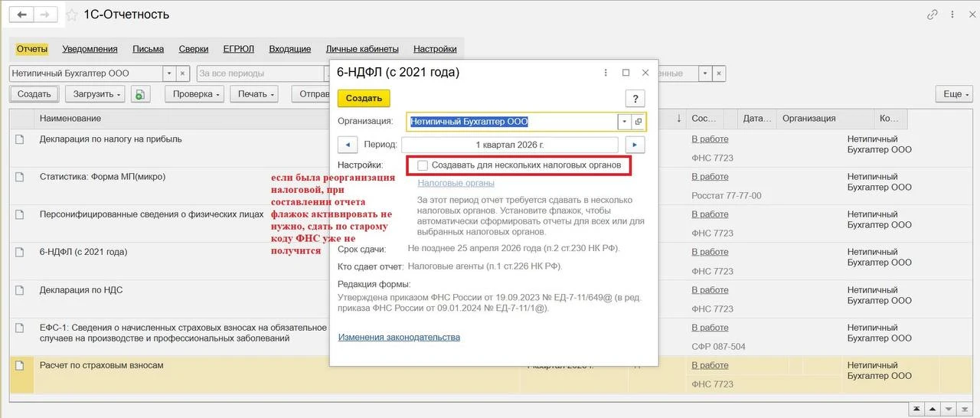Screen dimensions: 980x418
Task: Switch to the Сверки section
Action: click(194, 49)
